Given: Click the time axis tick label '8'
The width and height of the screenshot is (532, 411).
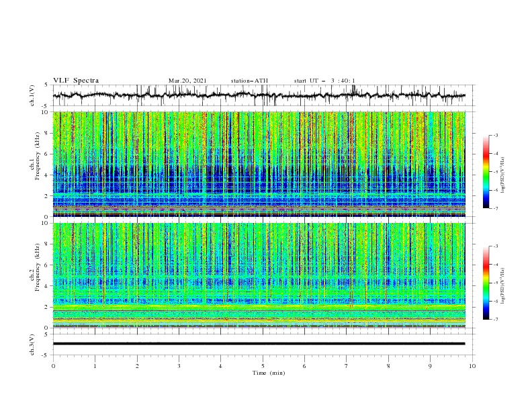Looking at the screenshot, I should tap(388, 366).
